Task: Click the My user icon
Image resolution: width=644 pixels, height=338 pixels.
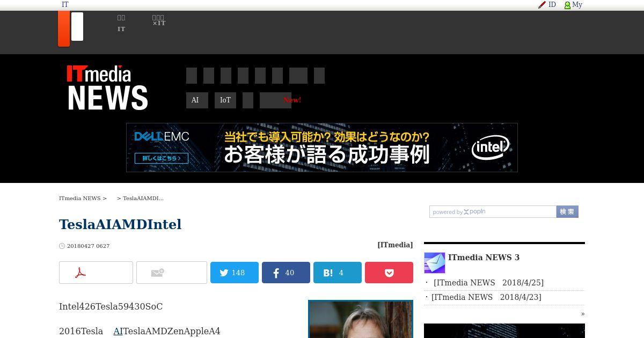Action: point(567,5)
